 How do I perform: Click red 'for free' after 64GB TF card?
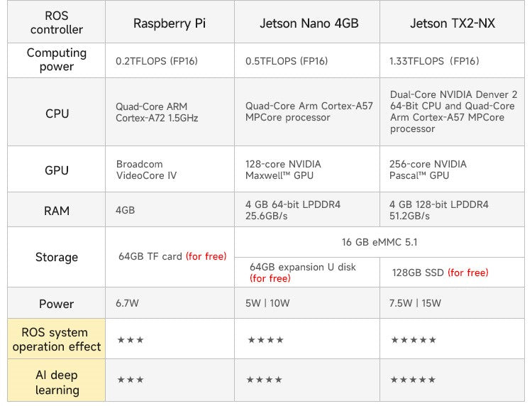tap(206, 256)
